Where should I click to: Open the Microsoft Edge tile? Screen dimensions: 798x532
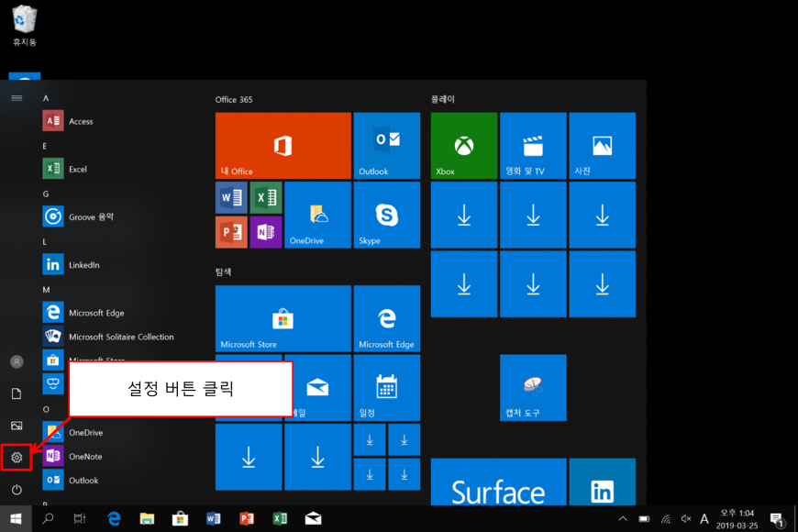(387, 318)
